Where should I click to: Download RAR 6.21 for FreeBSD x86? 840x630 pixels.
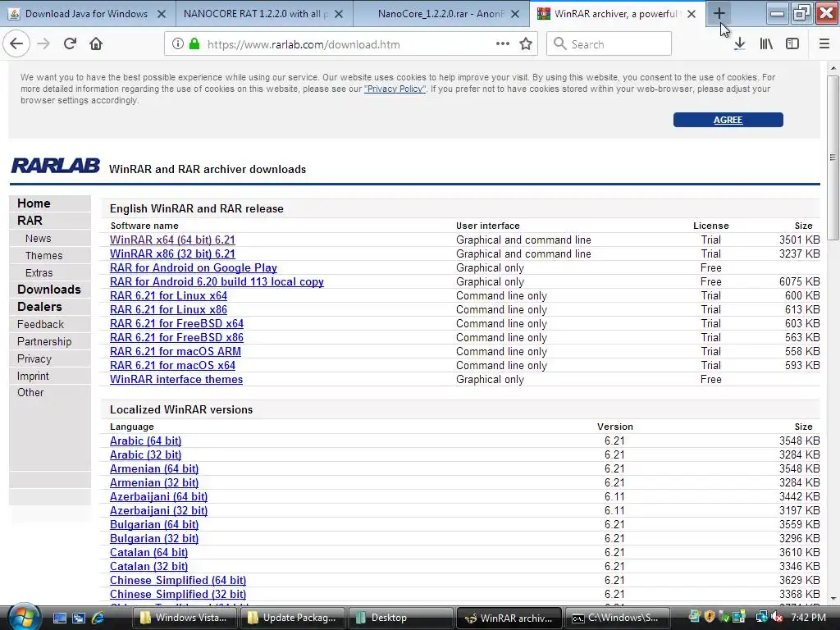(177, 337)
